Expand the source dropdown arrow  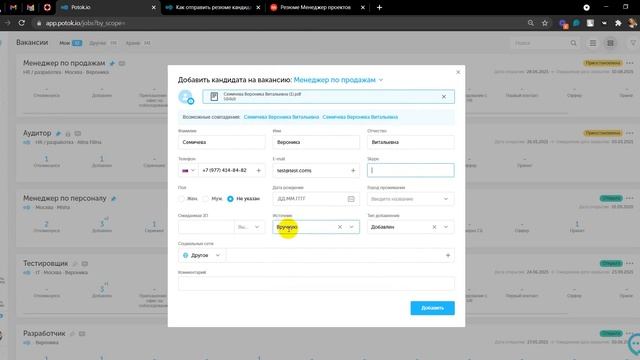351,227
